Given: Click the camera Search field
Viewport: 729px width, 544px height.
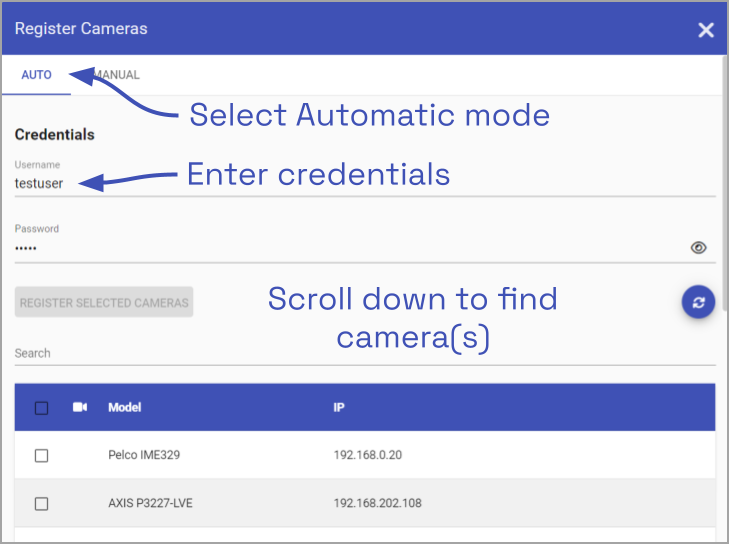Looking at the screenshot, I should 360,353.
